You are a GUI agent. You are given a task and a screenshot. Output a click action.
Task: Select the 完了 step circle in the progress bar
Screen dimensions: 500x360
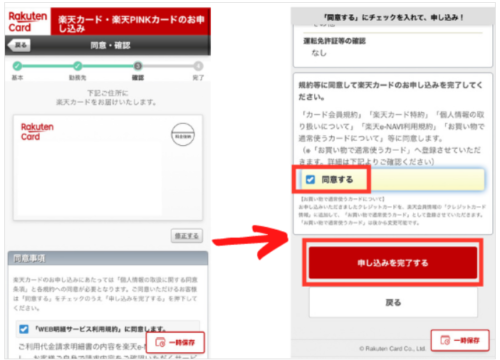point(198,66)
